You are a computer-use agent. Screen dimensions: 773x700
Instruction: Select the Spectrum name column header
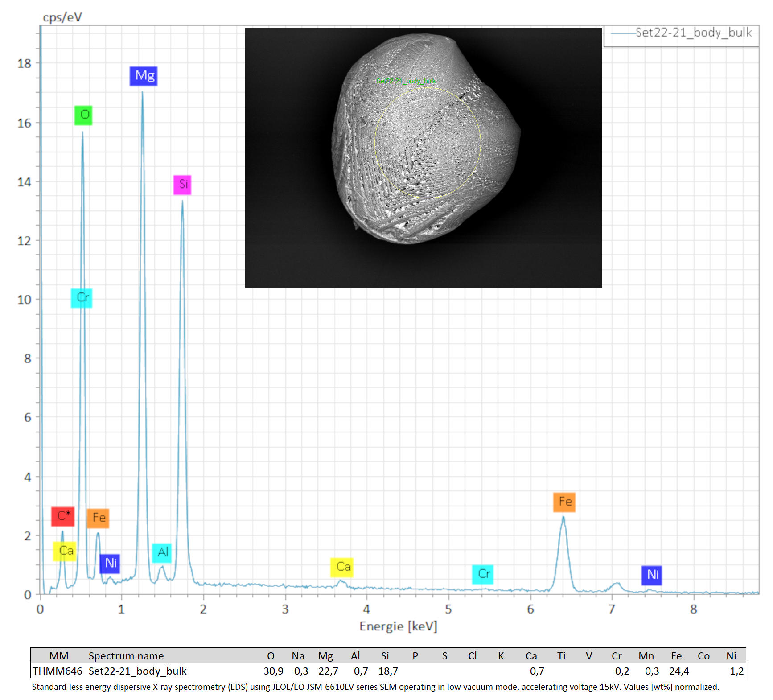click(x=126, y=656)
